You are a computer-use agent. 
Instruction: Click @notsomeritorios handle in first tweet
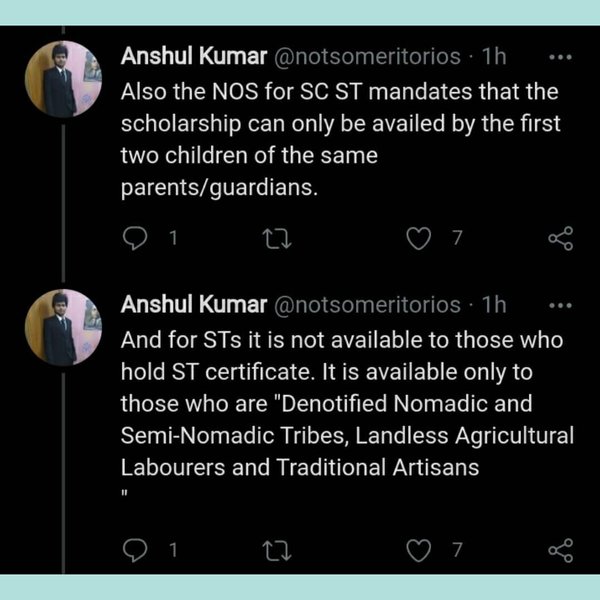point(366,56)
